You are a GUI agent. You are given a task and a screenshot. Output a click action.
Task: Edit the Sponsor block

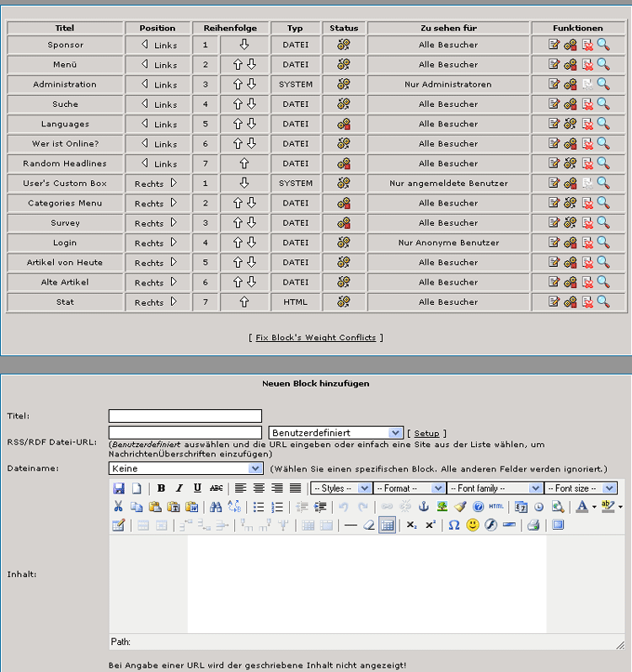click(554, 45)
